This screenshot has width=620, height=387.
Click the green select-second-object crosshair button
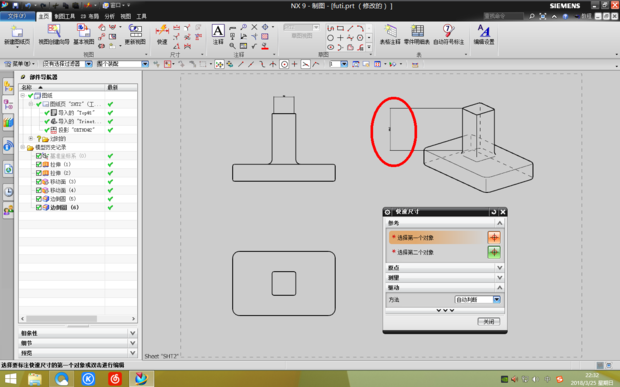coord(494,252)
